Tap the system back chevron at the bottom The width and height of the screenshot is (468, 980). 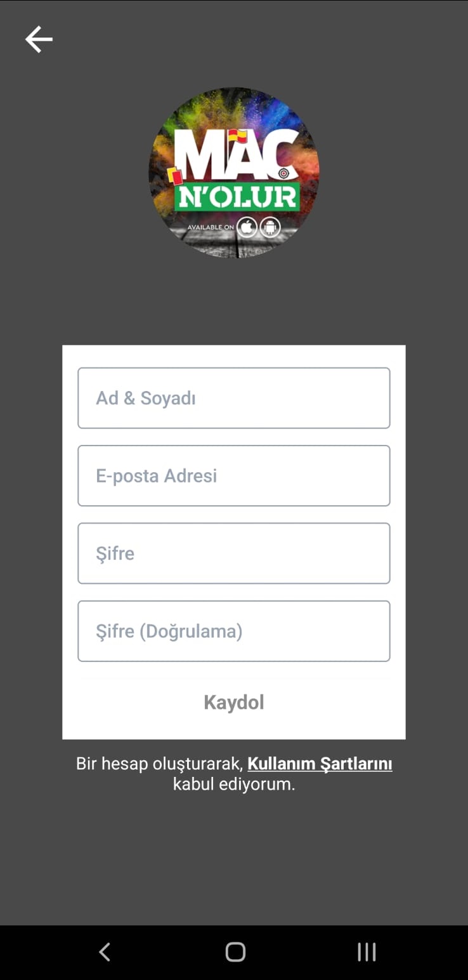click(105, 951)
